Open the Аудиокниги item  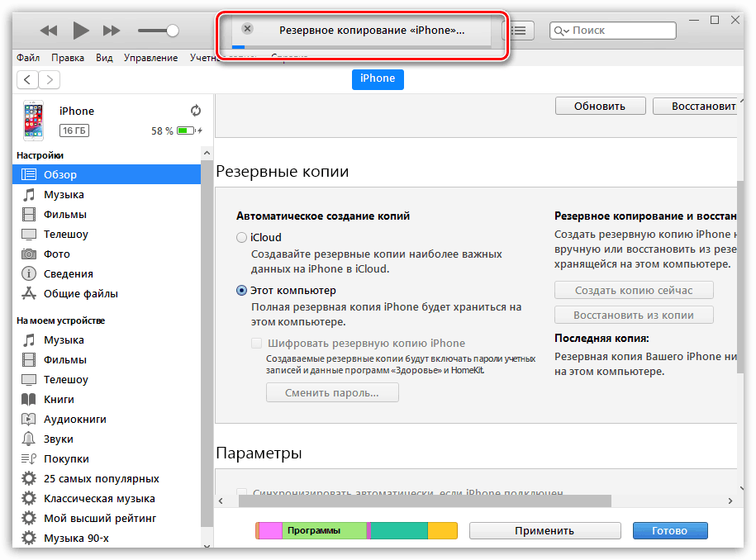click(107, 419)
